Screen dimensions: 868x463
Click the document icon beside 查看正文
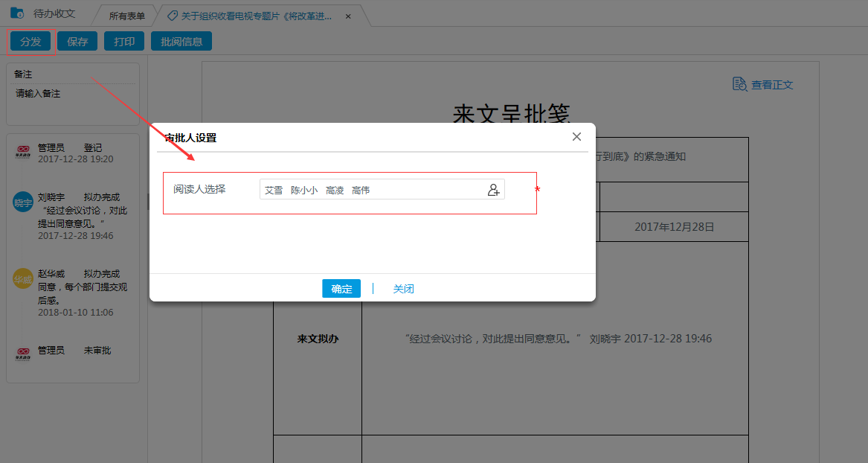tap(739, 85)
